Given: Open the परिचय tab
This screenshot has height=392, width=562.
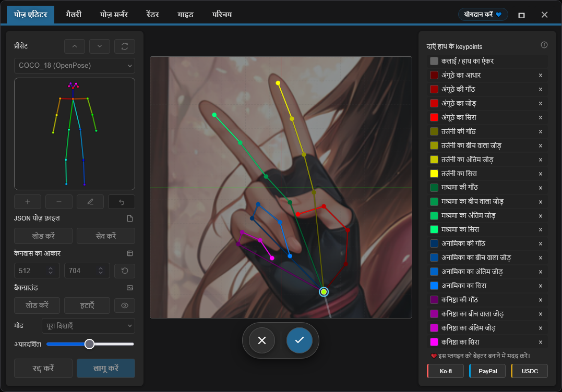Looking at the screenshot, I should 222,15.
